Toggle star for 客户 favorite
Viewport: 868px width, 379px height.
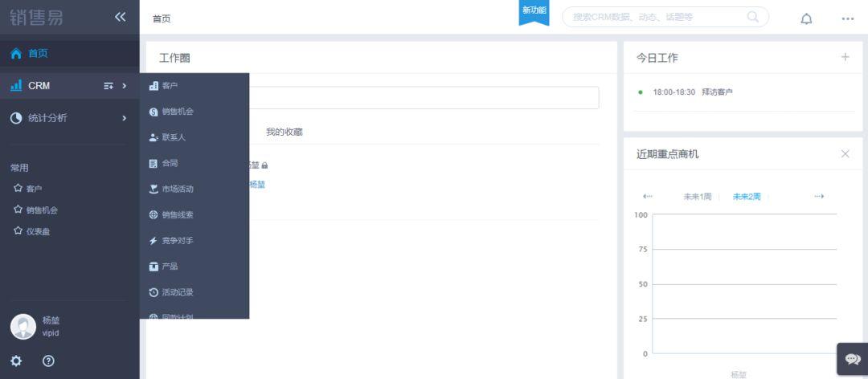point(18,188)
